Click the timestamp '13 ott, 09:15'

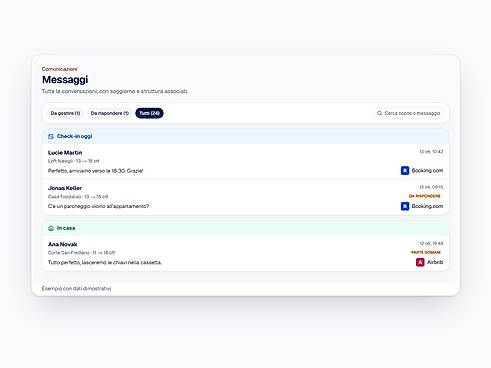pyautogui.click(x=431, y=187)
